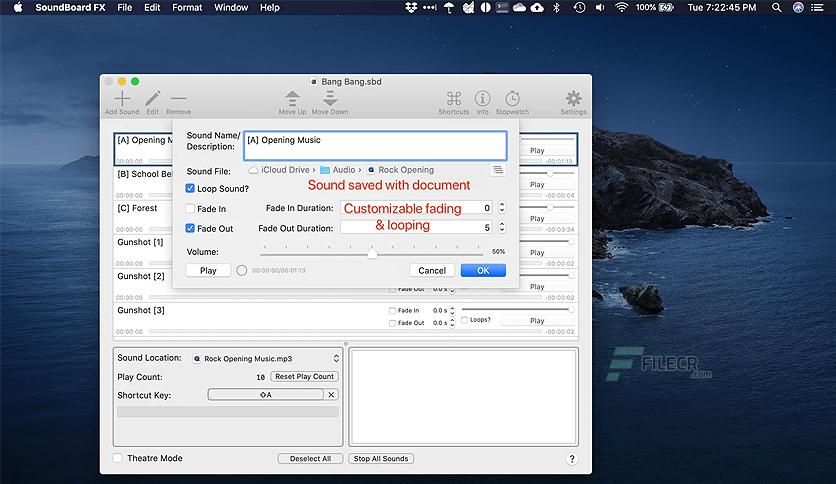Image resolution: width=836 pixels, height=484 pixels.
Task: Click Play in the sound edit dialog
Action: pos(208,270)
